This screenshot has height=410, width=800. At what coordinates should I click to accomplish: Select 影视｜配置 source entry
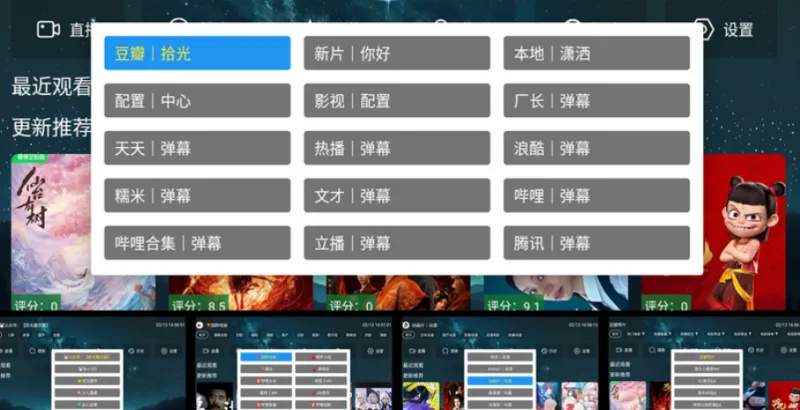(397, 100)
